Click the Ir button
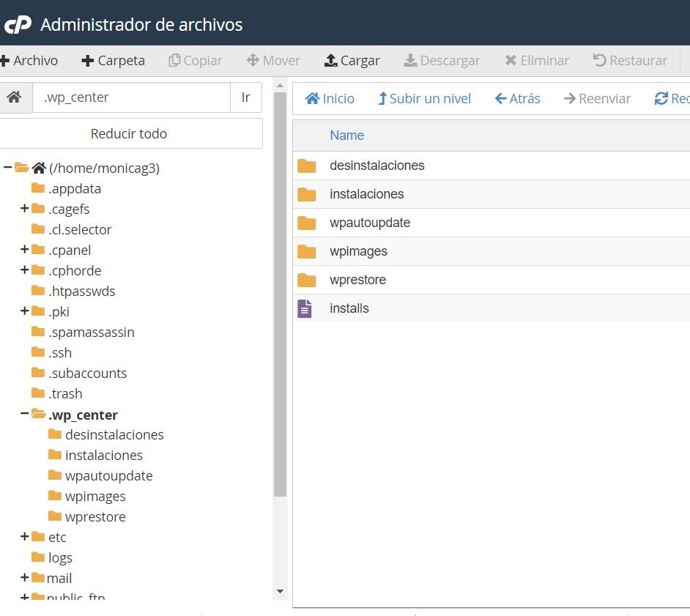The height and width of the screenshot is (616, 690). coord(246,97)
